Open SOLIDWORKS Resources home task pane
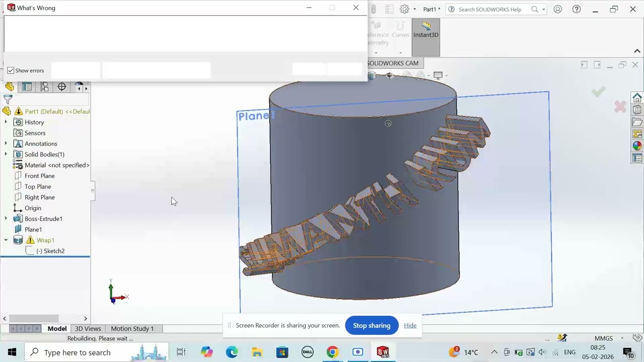Screen dimensions: 644x362 pos(637,98)
